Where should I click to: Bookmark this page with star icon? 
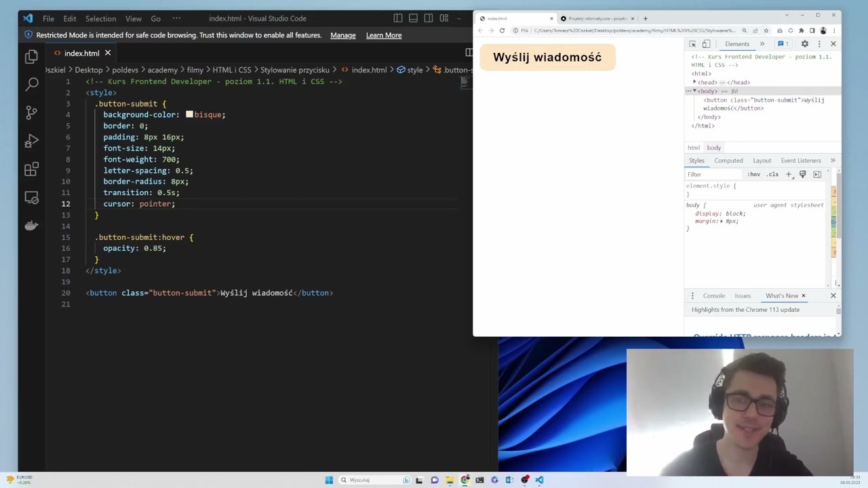pyautogui.click(x=766, y=30)
